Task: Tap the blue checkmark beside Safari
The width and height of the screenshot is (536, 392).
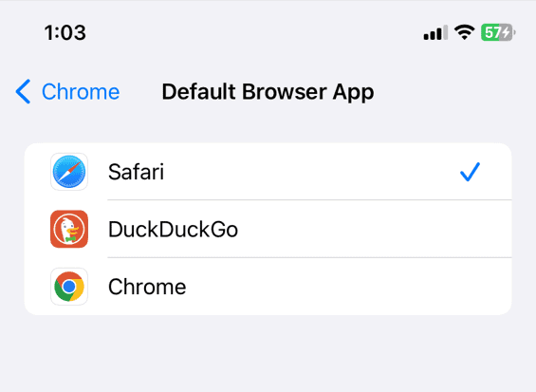Action: 470,172
